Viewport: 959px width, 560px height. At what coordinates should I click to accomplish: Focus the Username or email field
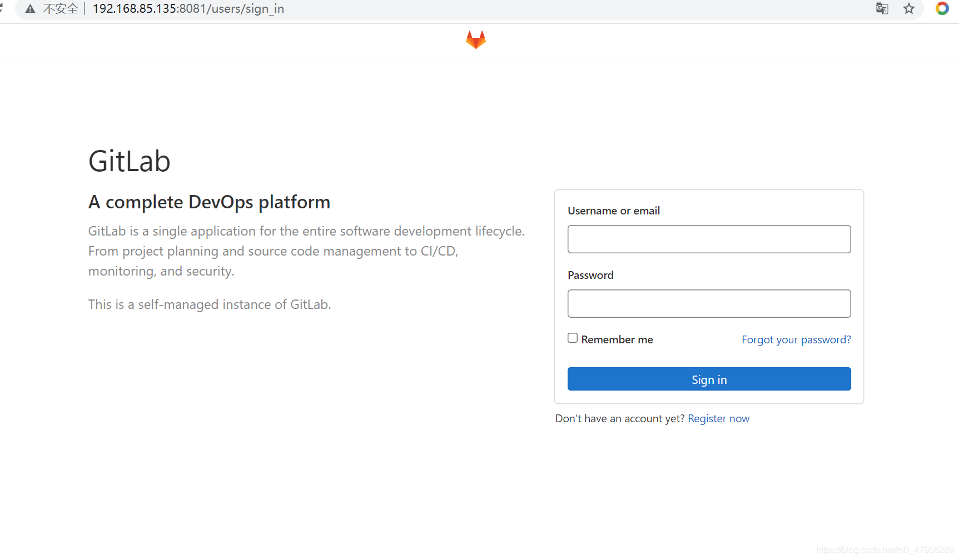coord(709,239)
